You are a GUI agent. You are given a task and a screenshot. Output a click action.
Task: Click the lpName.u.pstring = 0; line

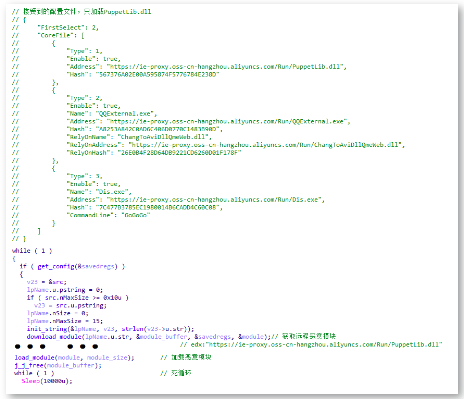(x=65, y=290)
